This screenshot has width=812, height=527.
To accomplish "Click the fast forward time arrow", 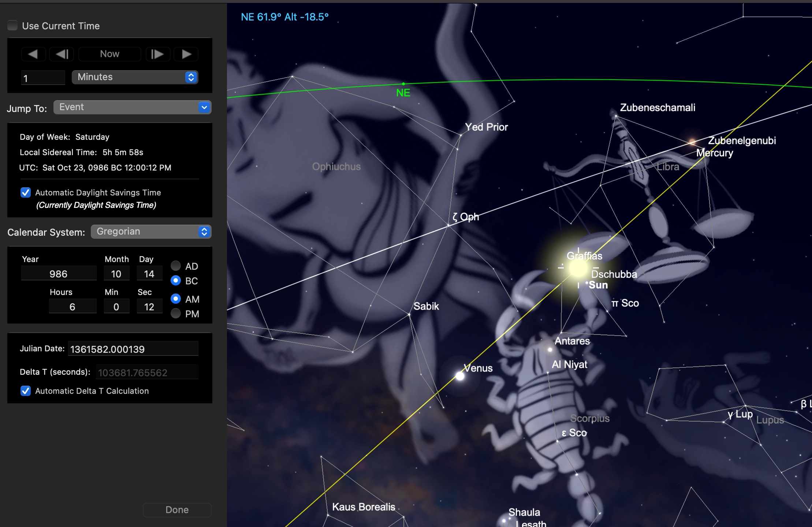I will point(186,54).
